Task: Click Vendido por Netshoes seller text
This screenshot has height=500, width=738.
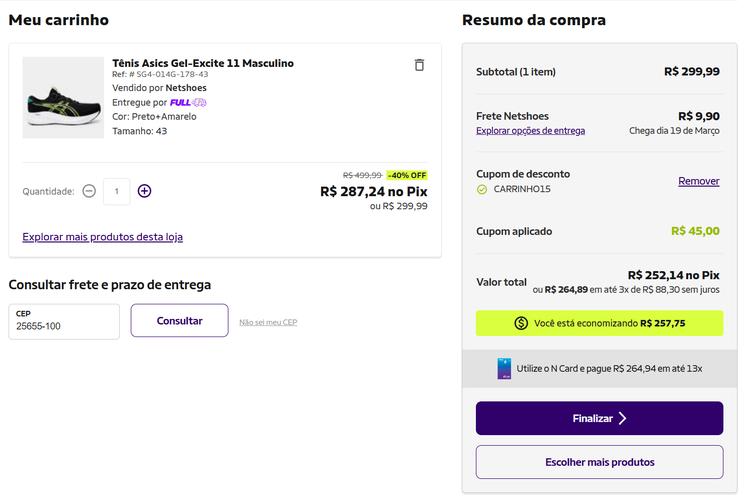Action: [159, 88]
